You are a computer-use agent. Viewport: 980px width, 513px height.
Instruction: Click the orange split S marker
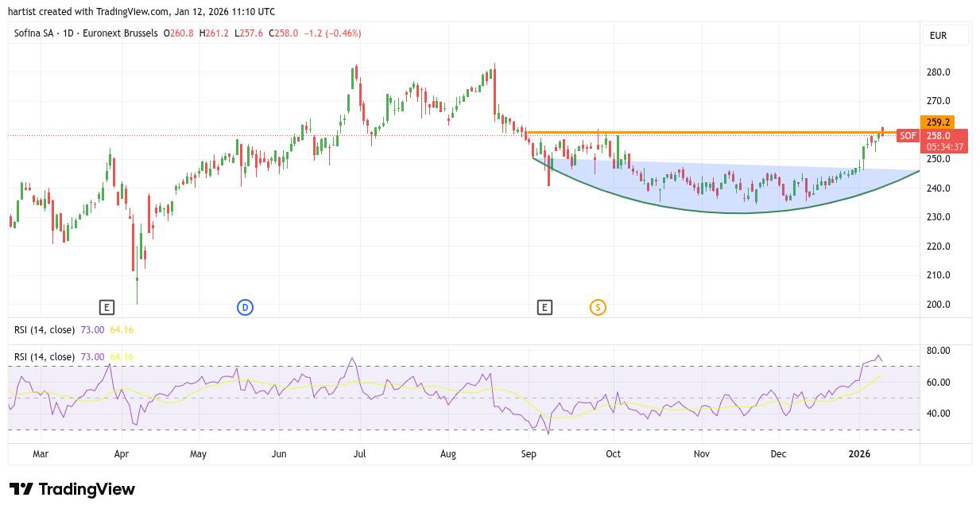598,307
